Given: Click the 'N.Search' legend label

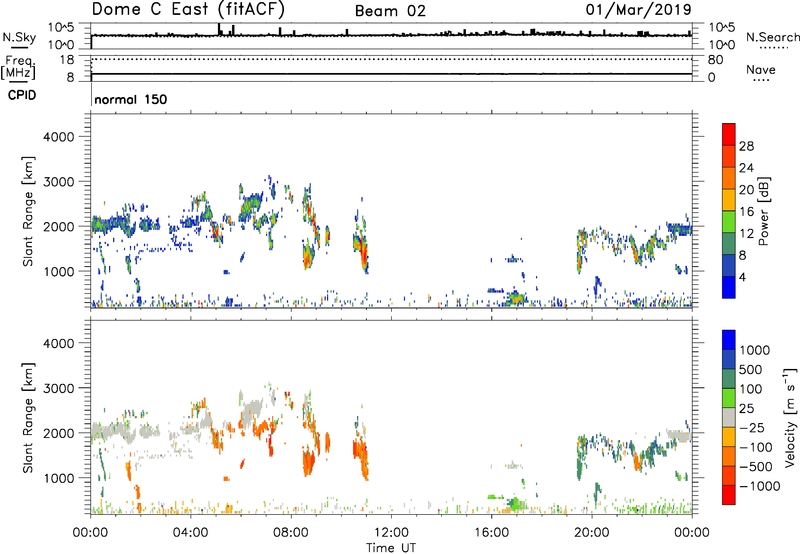Looking at the screenshot, I should point(772,37).
